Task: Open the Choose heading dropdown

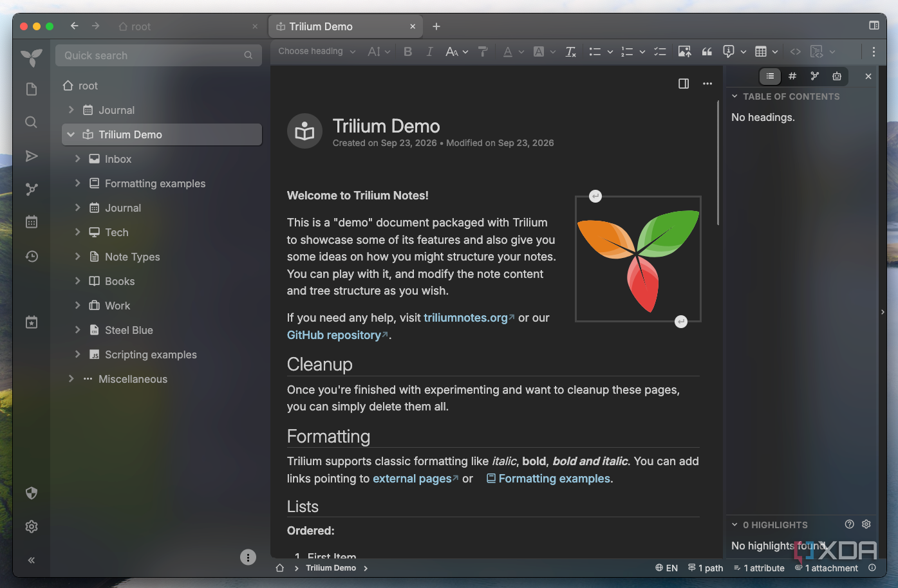Action: tap(317, 51)
